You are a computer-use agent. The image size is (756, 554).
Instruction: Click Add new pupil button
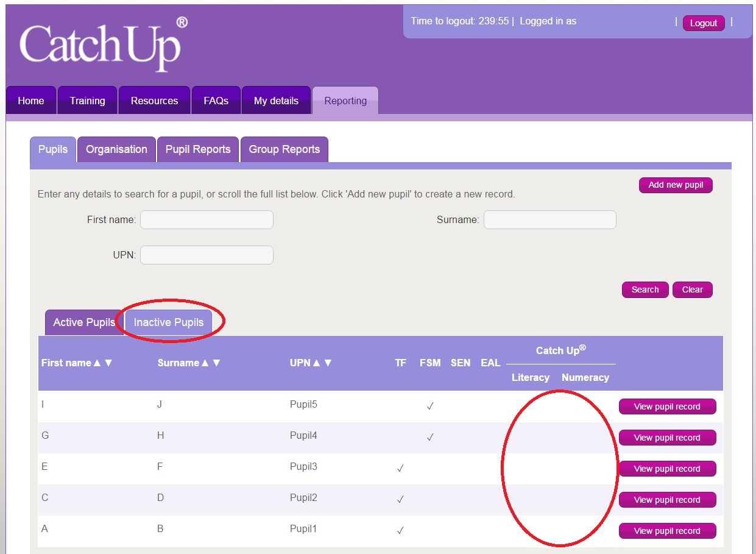click(676, 185)
